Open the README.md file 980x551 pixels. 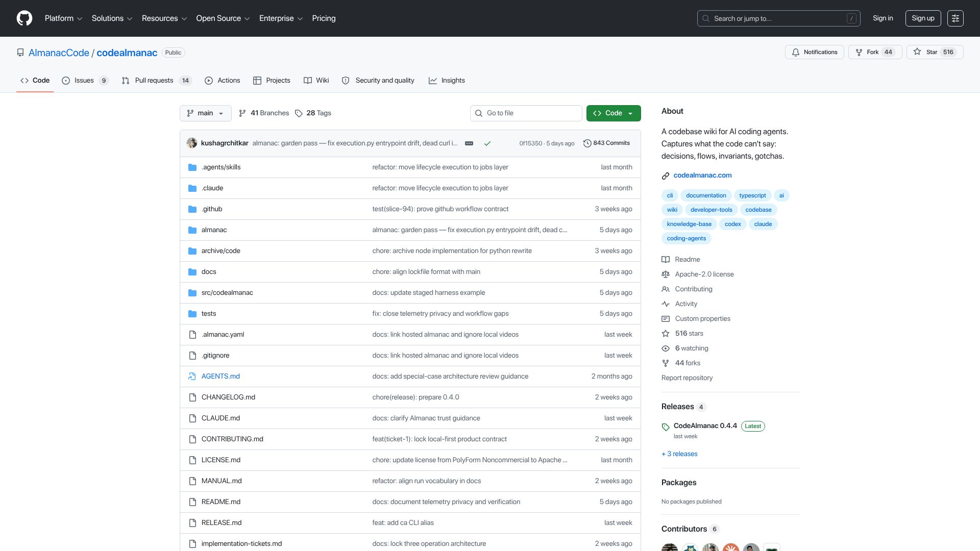click(x=220, y=502)
